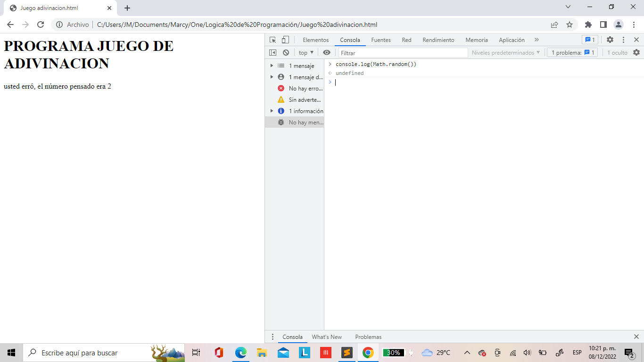
Task: Open the top JavaScript context dropdown
Action: 306,53
